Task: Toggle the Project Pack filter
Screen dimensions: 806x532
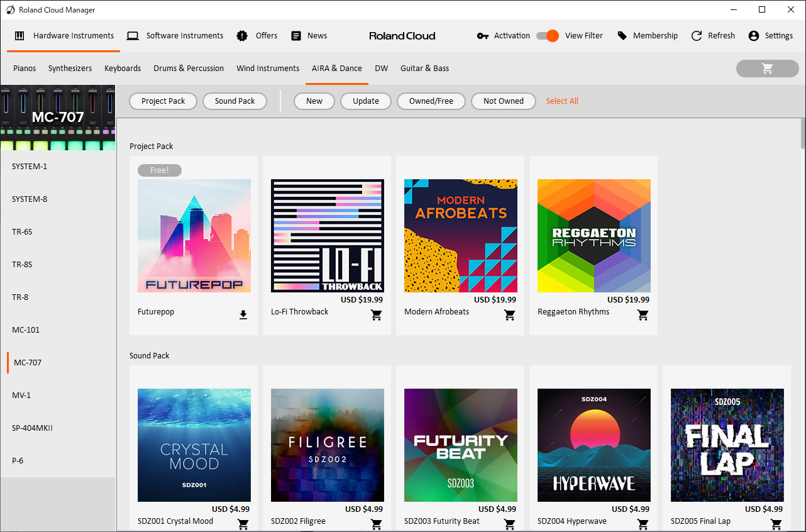Action: coord(163,101)
